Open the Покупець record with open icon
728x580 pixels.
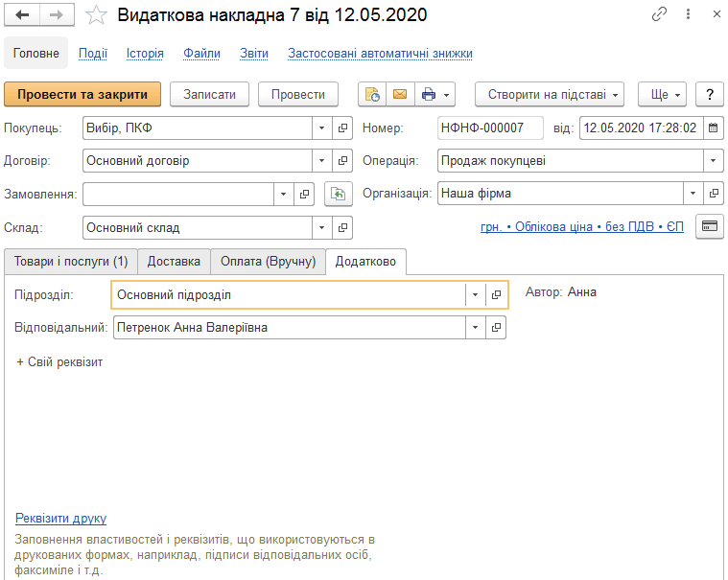pos(342,128)
